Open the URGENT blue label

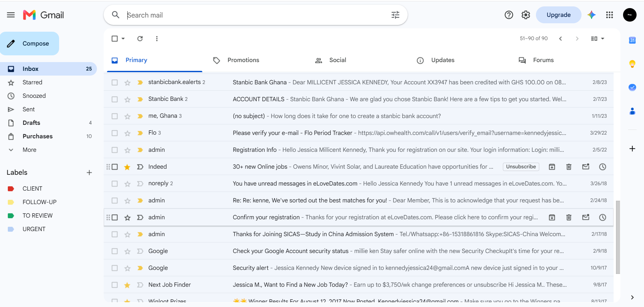pyautogui.click(x=34, y=229)
